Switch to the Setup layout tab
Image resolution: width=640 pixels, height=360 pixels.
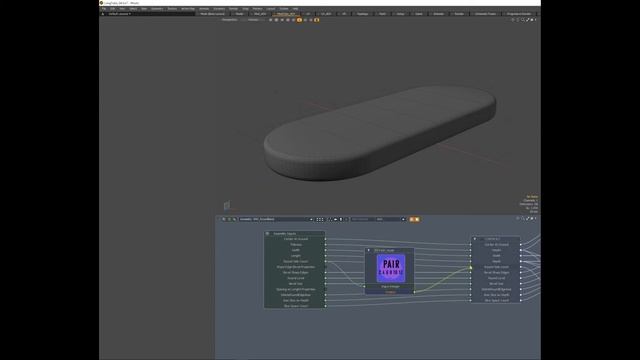click(400, 14)
